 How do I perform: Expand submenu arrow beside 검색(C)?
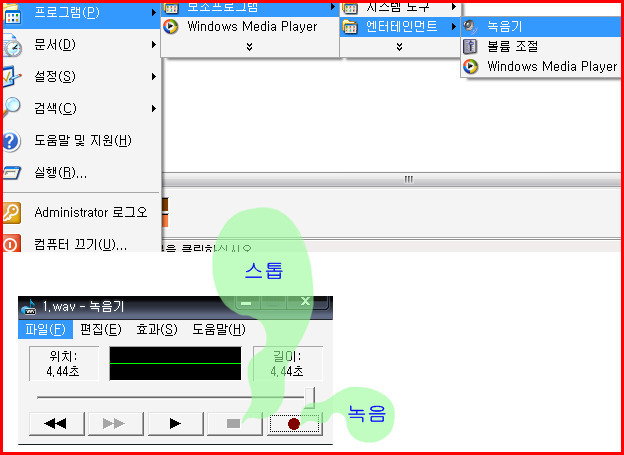coord(154,108)
